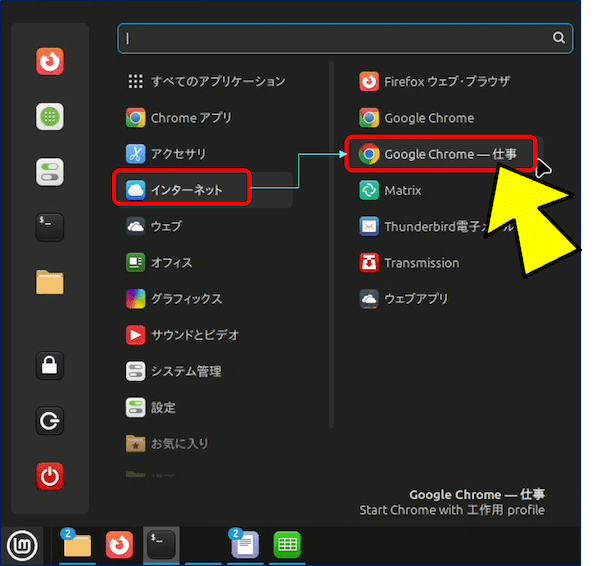Open the settings toggles icon in sidebar
600x566 pixels.
click(50, 172)
